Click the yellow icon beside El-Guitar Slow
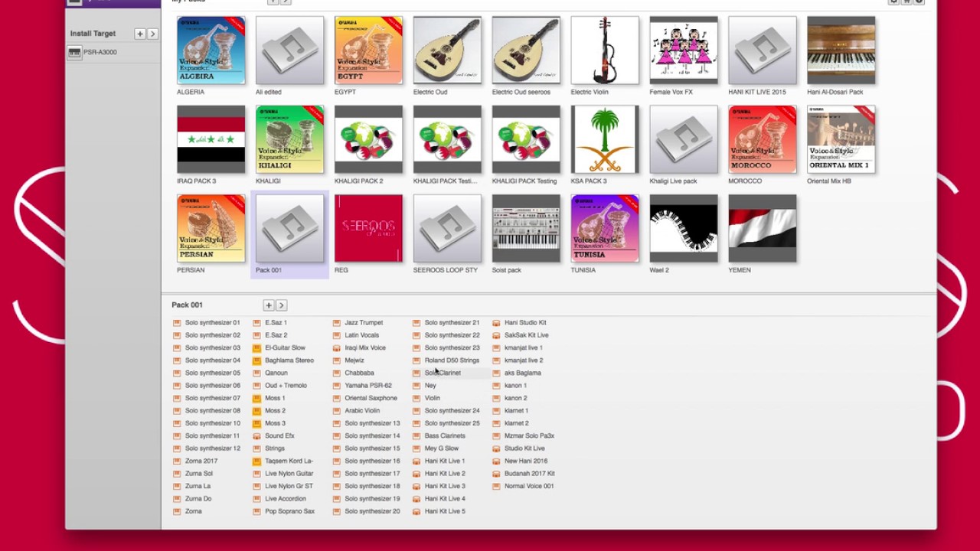 point(256,348)
